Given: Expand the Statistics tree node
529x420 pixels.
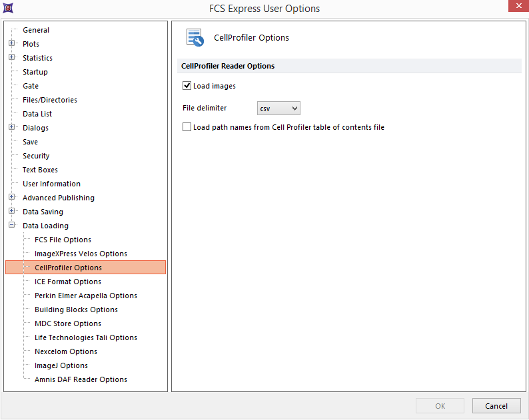Looking at the screenshot, I should pyautogui.click(x=12, y=58).
